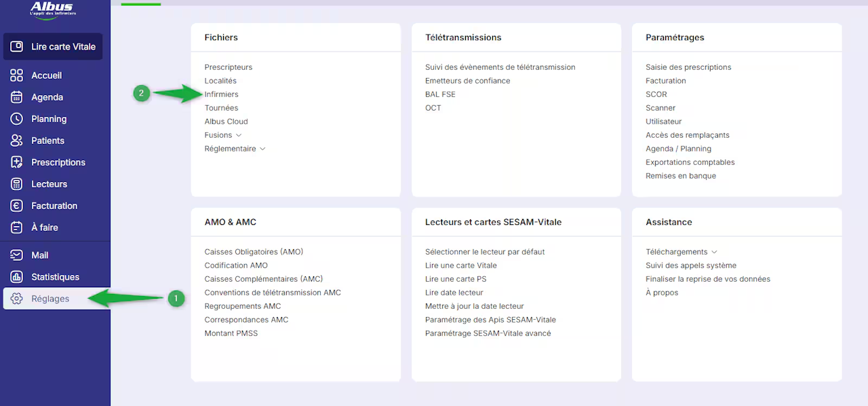Open the Infirmiers link under Fichiers
The height and width of the screenshot is (406, 868).
pos(221,94)
